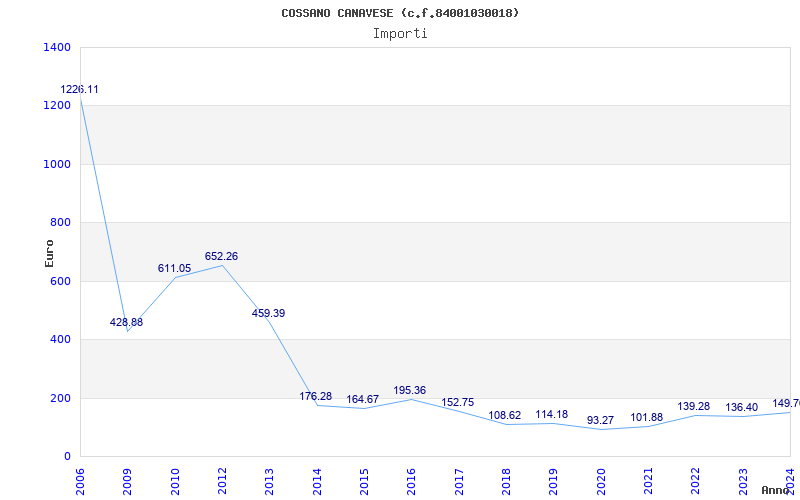
Task: Select the 428.88 data point value
Action: tap(126, 322)
